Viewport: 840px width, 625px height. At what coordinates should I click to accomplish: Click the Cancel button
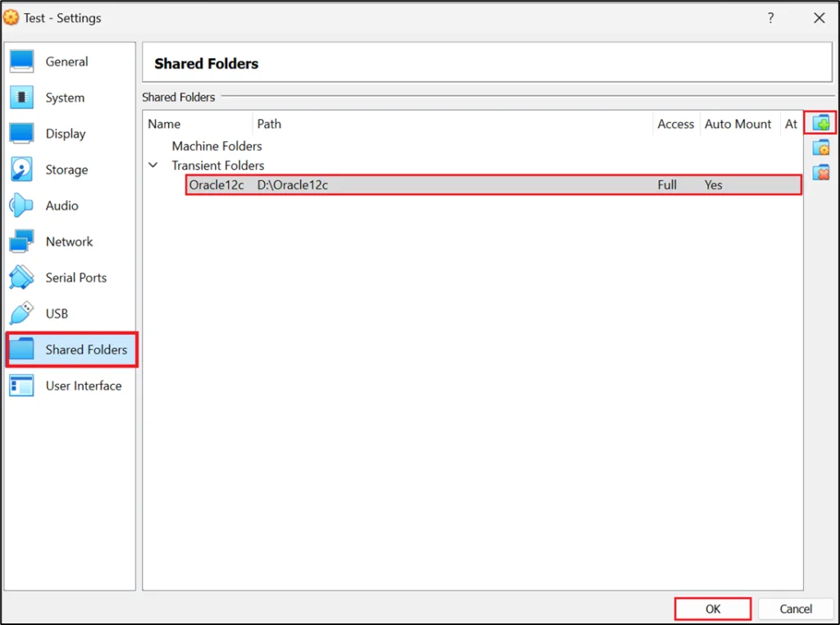[795, 609]
